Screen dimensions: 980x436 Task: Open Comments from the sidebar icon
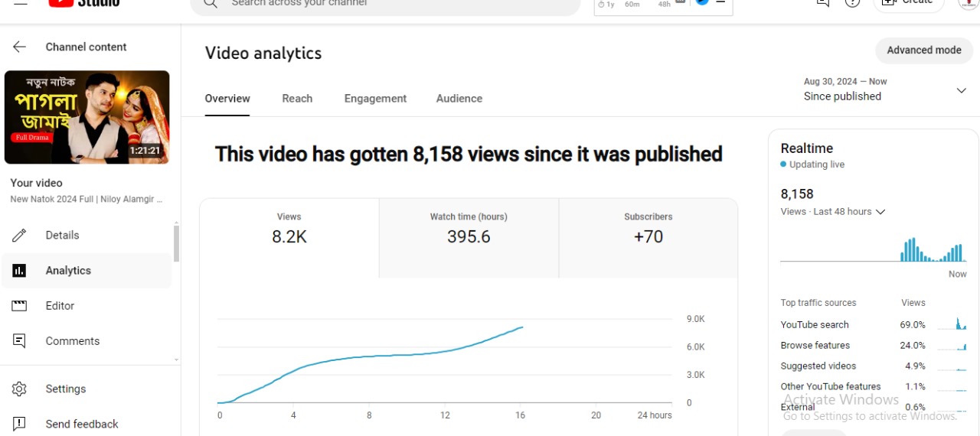coord(19,341)
